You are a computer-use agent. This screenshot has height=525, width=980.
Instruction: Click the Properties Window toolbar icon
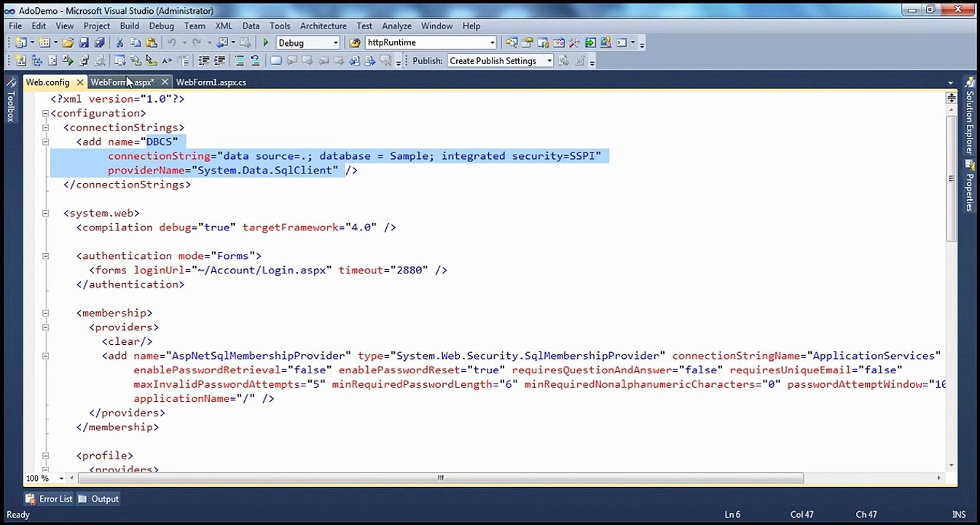(527, 43)
